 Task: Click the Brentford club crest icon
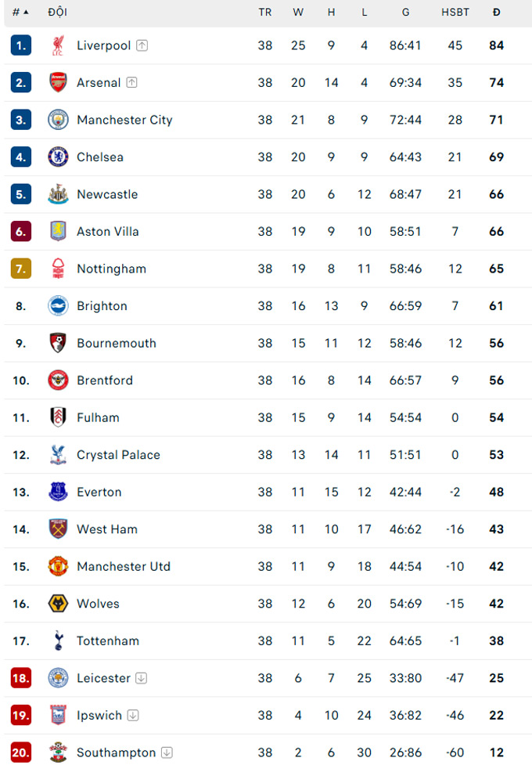[x=58, y=380]
